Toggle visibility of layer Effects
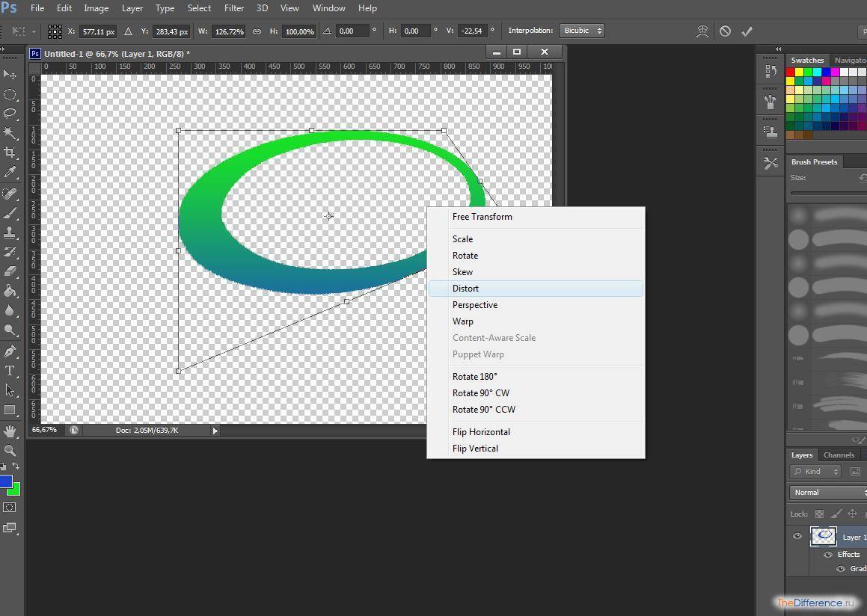This screenshot has width=867, height=616. click(828, 555)
